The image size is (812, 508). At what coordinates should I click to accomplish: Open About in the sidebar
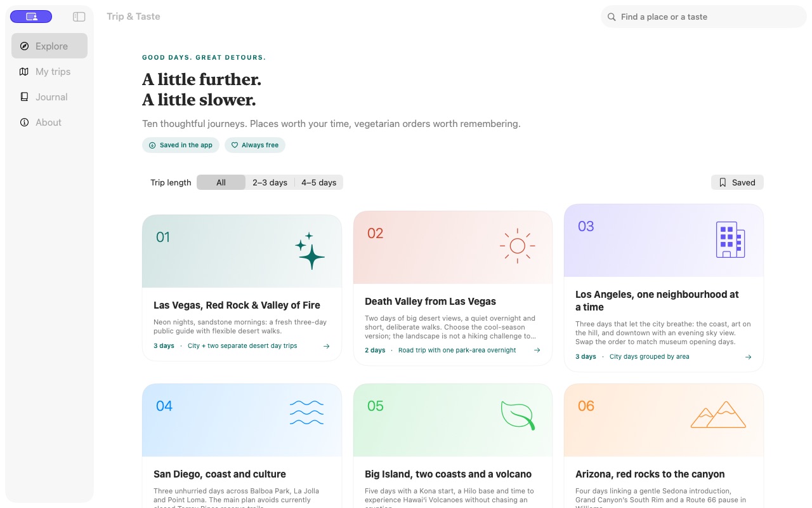tap(49, 122)
